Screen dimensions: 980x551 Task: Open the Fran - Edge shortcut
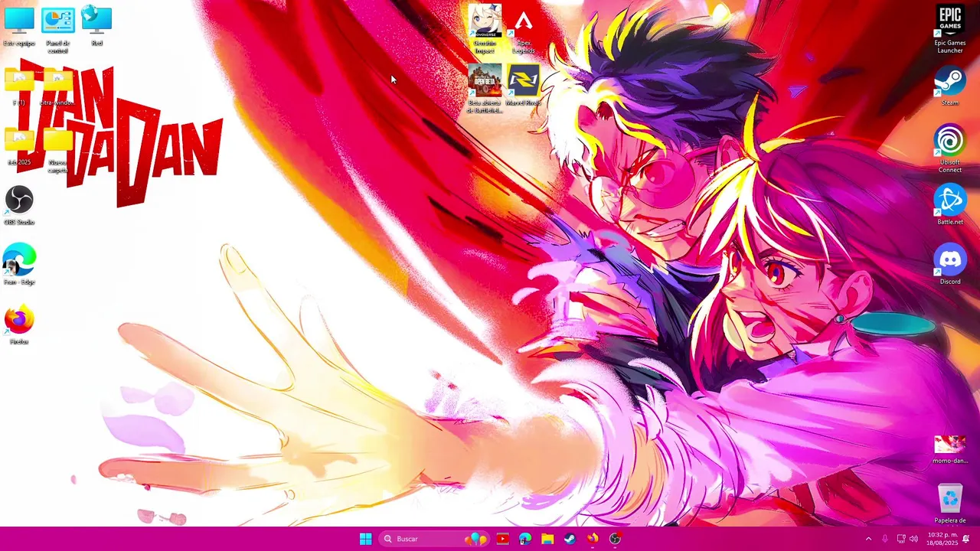19,265
